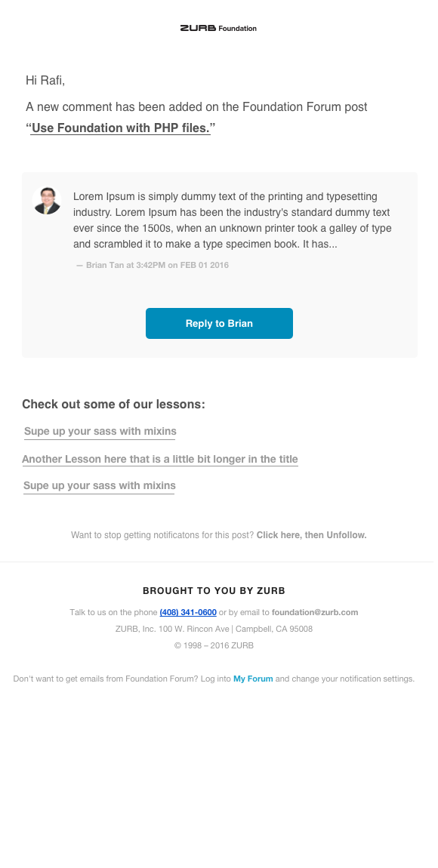Viewport: 438px width, 868px height.
Task: Click the © 1998 – 2016 ZURB copyright text
Action: coord(214,645)
